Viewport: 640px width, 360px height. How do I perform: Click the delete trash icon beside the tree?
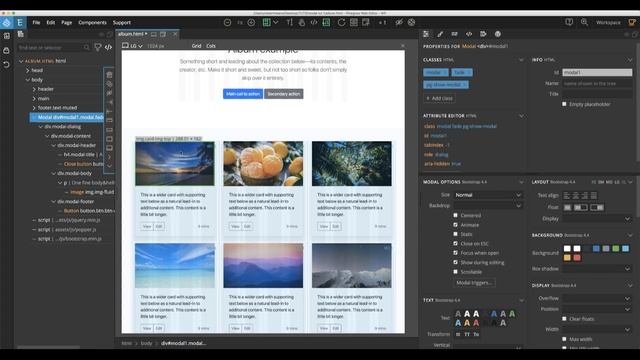[109, 75]
